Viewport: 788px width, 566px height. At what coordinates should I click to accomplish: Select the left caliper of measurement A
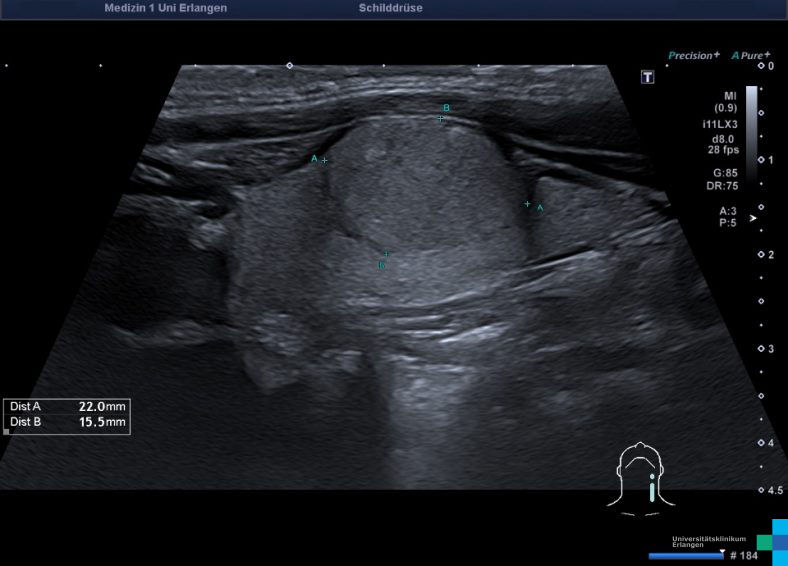(x=324, y=160)
